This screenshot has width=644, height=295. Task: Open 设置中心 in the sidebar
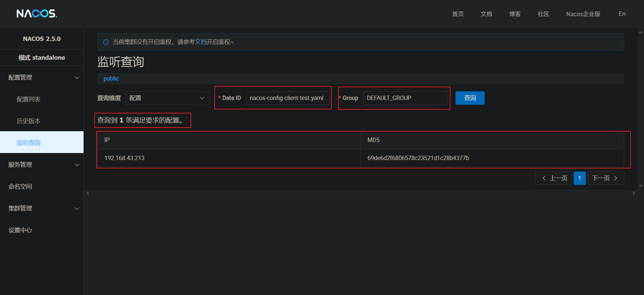[x=20, y=230]
